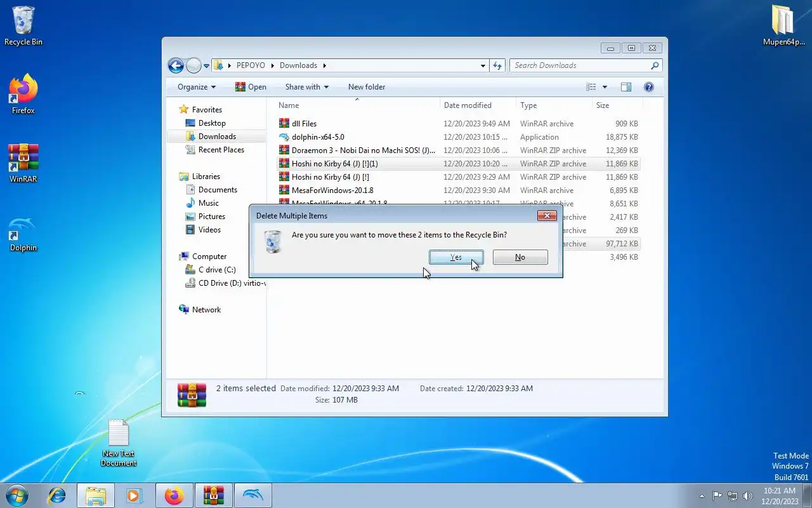The height and width of the screenshot is (508, 812).
Task: Open Explorer help question mark icon
Action: click(x=649, y=87)
